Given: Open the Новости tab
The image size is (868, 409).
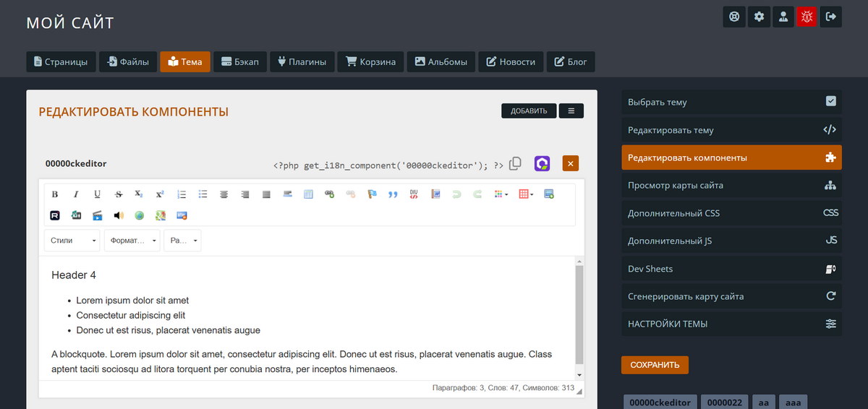Looking at the screenshot, I should (511, 61).
